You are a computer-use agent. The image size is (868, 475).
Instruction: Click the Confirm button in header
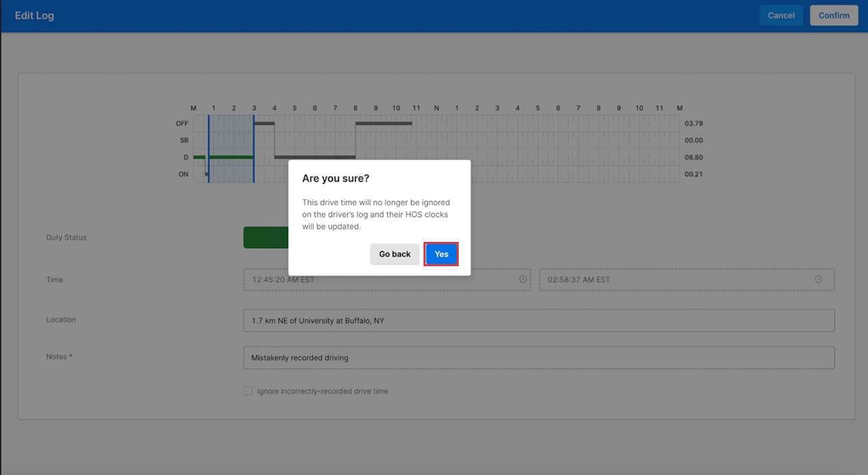(834, 16)
